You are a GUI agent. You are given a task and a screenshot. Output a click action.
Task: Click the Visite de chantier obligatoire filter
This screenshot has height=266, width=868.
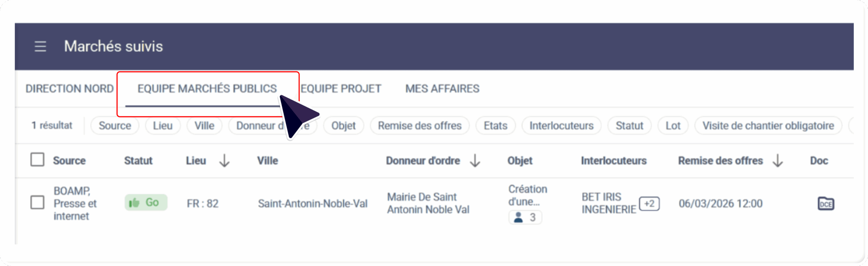click(768, 126)
